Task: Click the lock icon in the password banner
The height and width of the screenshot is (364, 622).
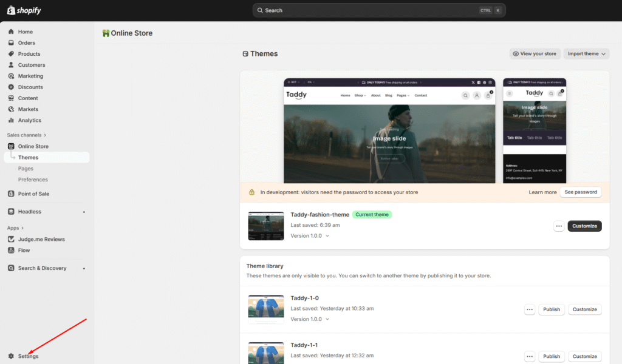Action: (251, 192)
